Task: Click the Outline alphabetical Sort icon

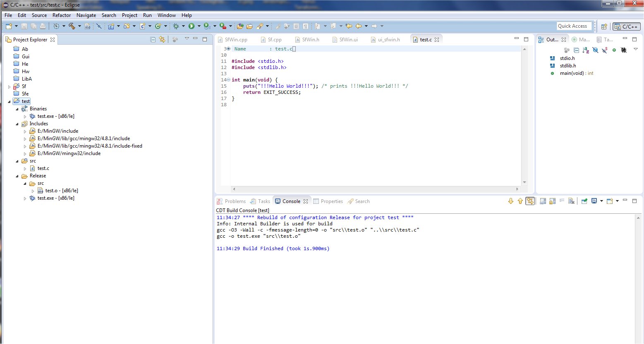Action: (586, 50)
